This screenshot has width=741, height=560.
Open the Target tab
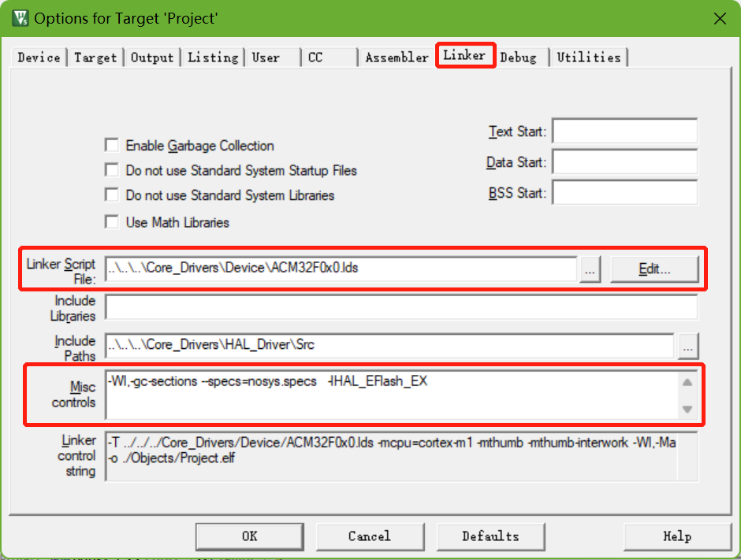(95, 57)
